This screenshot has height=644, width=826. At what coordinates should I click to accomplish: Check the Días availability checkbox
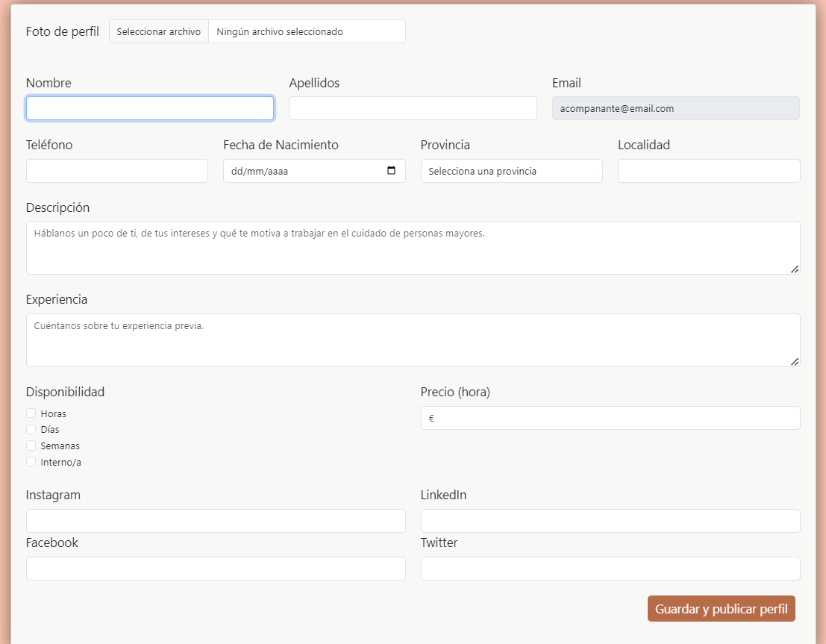tap(31, 430)
